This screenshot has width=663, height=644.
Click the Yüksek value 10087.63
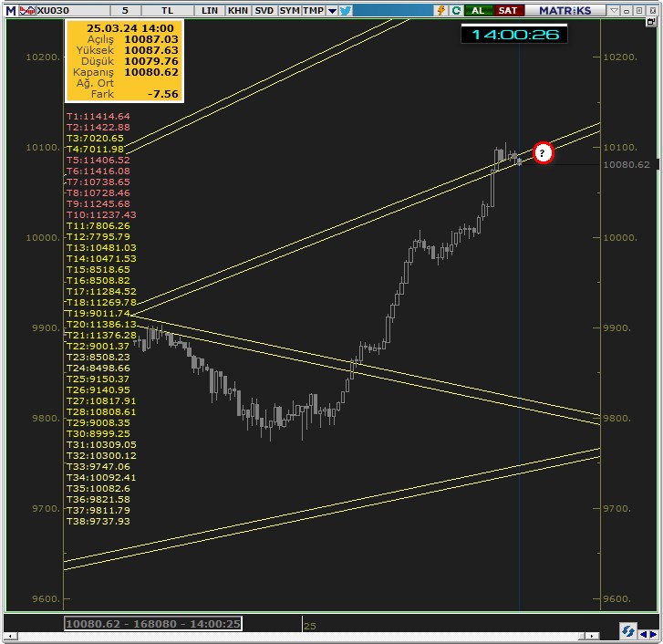[151, 50]
